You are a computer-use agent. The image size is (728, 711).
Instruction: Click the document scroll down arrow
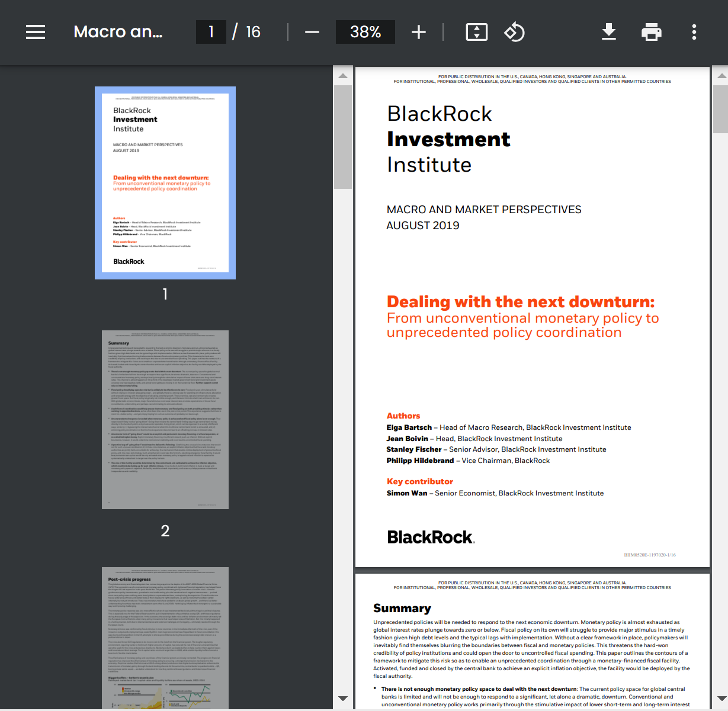(x=721, y=699)
